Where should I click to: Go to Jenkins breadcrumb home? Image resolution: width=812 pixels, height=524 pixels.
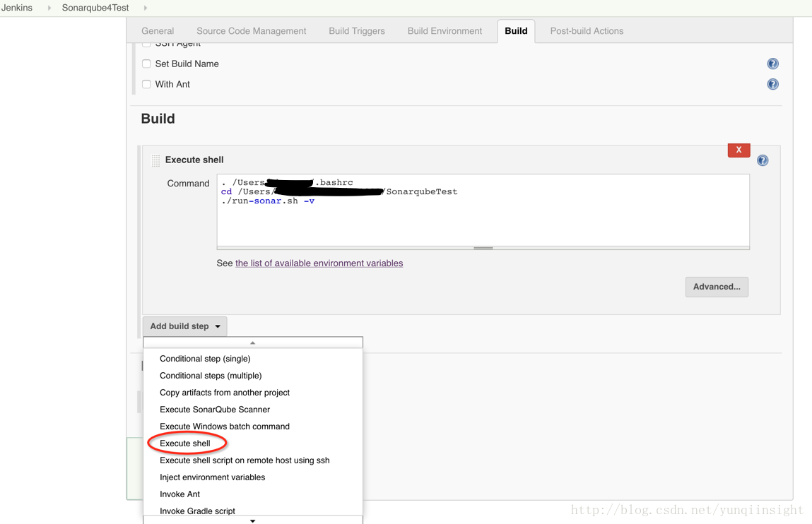[16, 8]
